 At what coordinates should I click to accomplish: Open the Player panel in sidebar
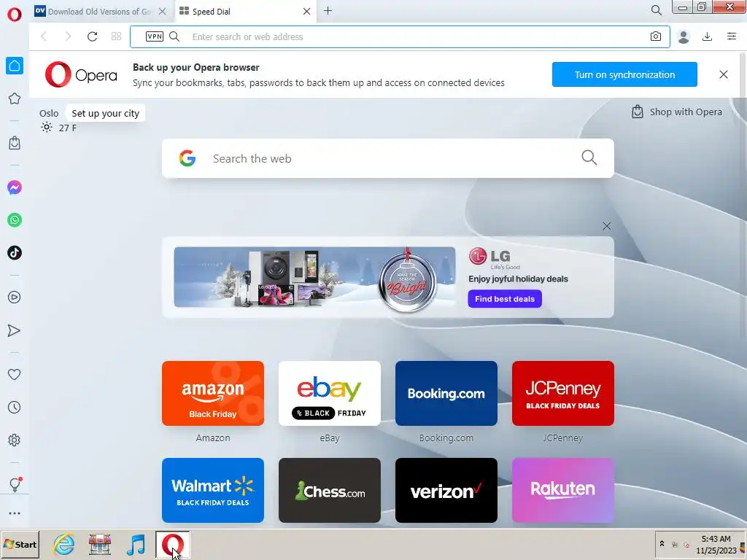coord(15,297)
